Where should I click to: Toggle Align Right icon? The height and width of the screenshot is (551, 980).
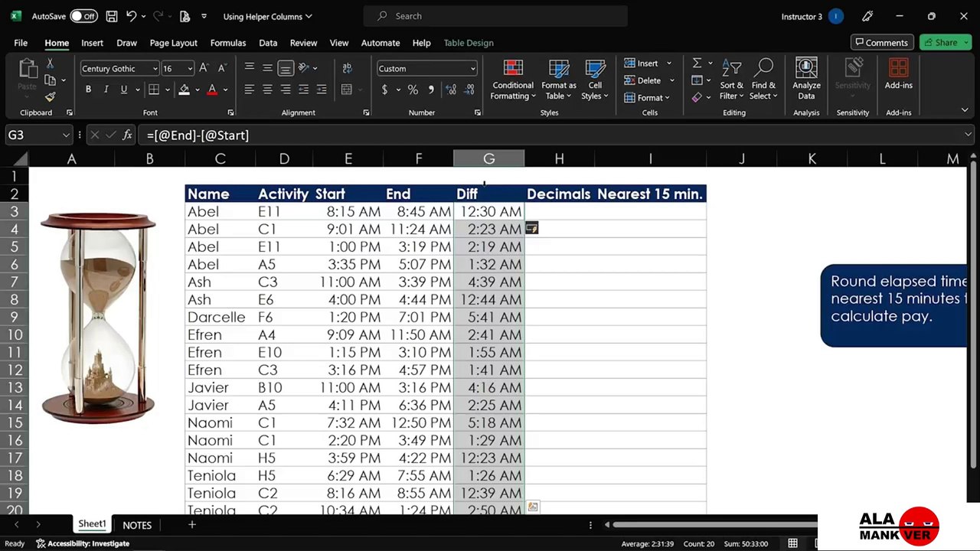(x=285, y=90)
